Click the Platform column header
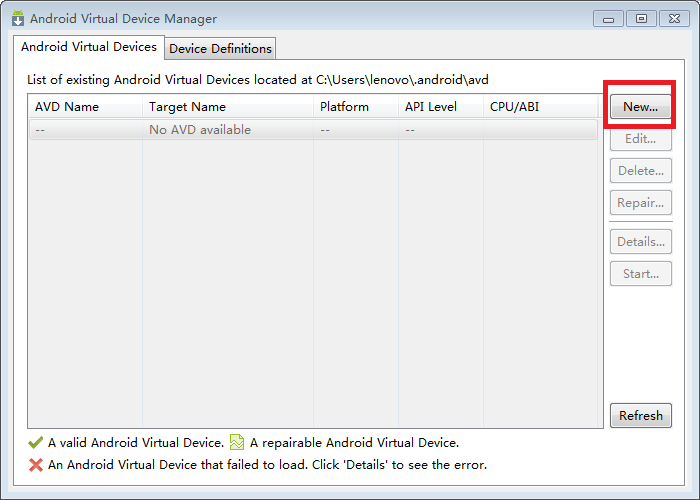 [356, 107]
